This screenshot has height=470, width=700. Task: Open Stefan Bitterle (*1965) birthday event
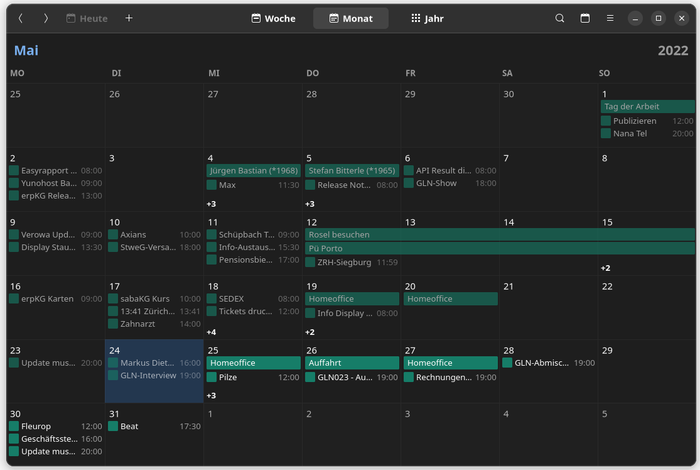point(352,171)
